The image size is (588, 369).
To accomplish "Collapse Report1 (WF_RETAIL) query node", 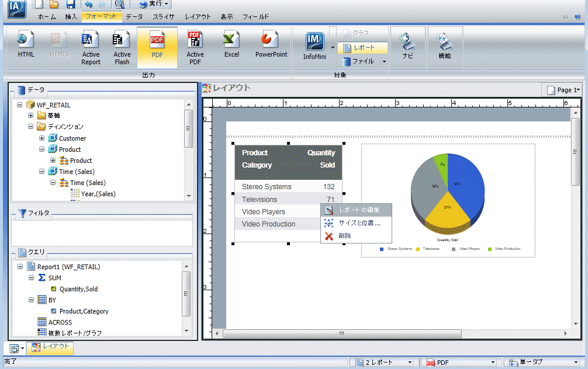I will point(20,267).
